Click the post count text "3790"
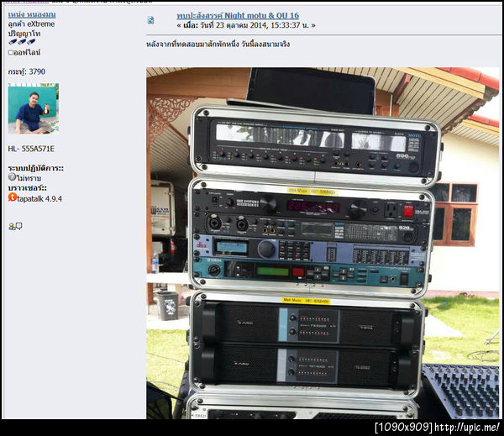 click(x=37, y=71)
